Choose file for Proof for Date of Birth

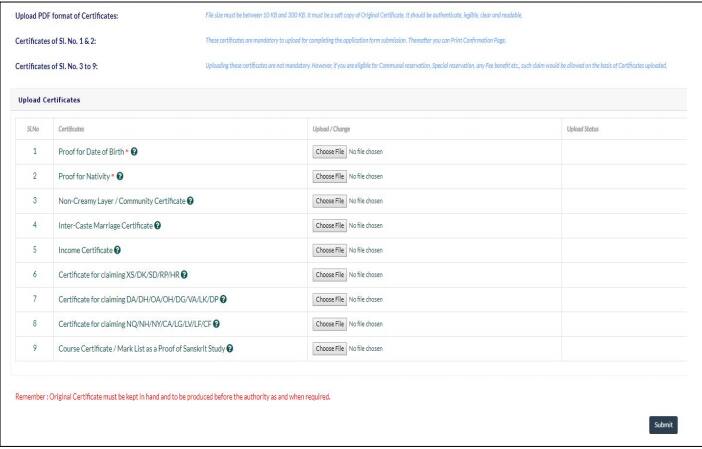(x=329, y=151)
